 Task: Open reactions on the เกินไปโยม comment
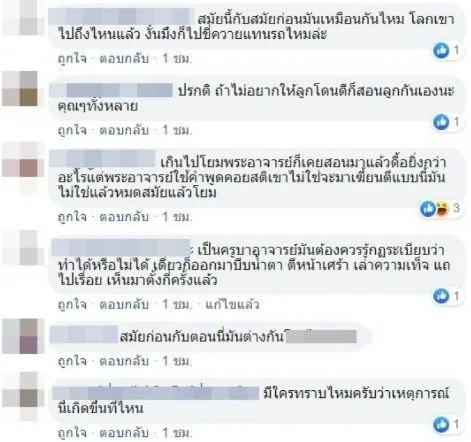440,209
